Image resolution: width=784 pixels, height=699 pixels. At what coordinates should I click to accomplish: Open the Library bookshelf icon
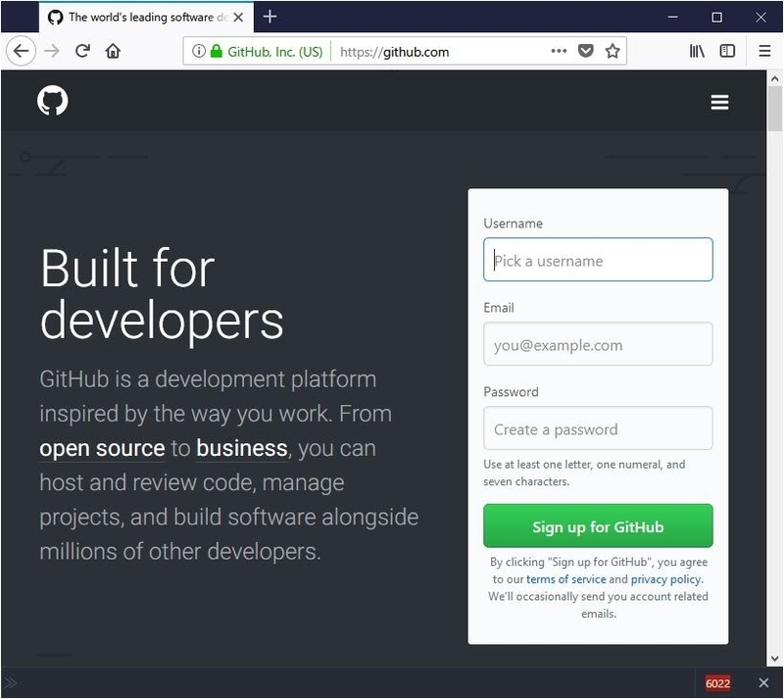point(697,52)
